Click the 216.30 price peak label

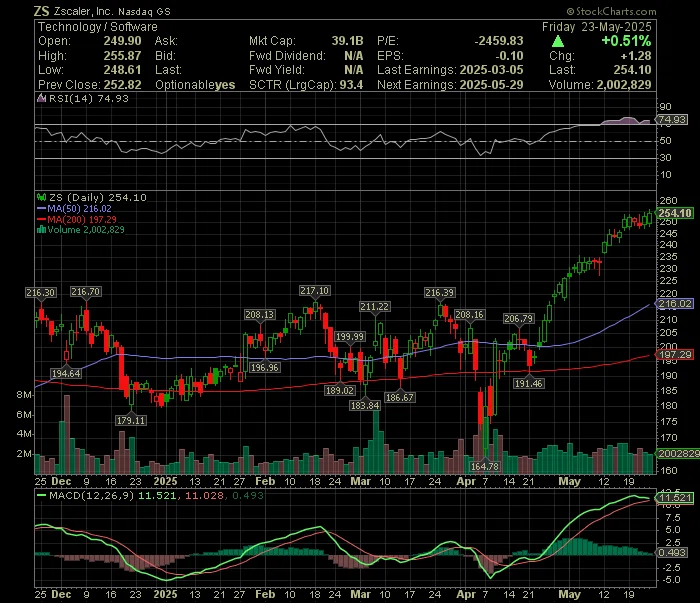click(x=41, y=293)
